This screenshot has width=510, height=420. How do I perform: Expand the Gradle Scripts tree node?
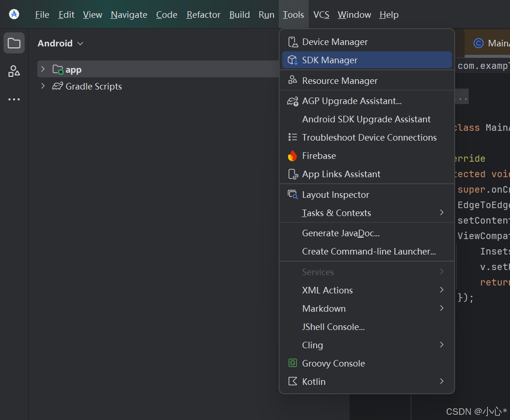tap(43, 86)
